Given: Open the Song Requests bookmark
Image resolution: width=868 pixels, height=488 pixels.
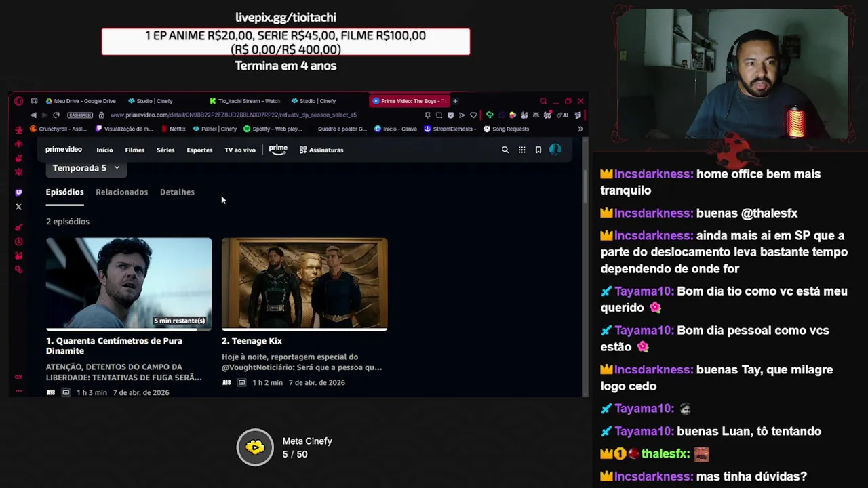Looking at the screenshot, I should [506, 129].
